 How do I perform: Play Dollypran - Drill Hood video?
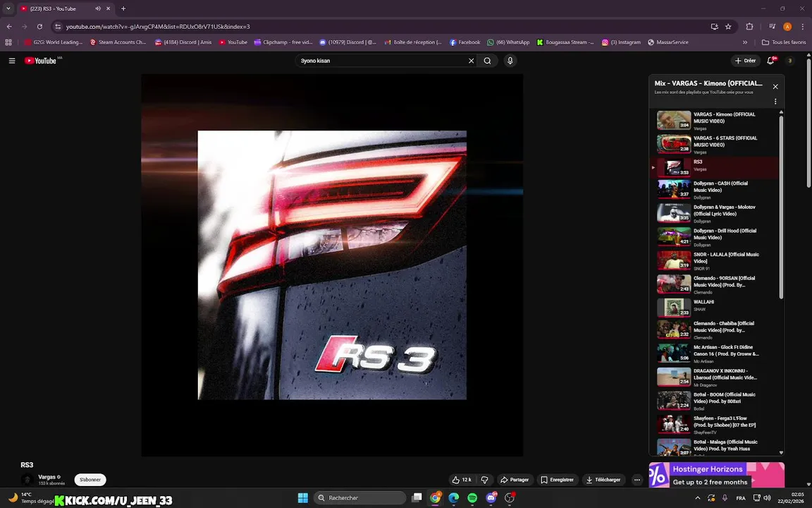(715, 237)
